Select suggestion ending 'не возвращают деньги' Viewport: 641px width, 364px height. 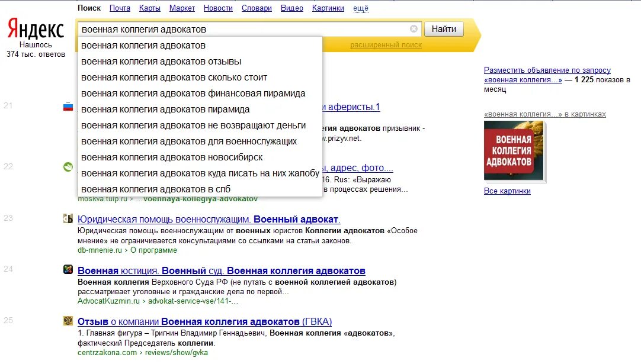200,125
